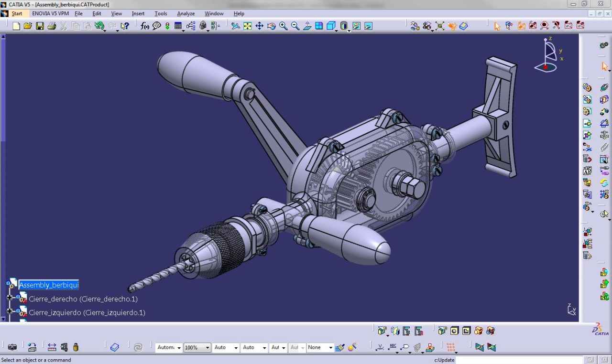Select Assembly_berbiqui root in tree
The width and height of the screenshot is (612, 364).
click(x=48, y=285)
